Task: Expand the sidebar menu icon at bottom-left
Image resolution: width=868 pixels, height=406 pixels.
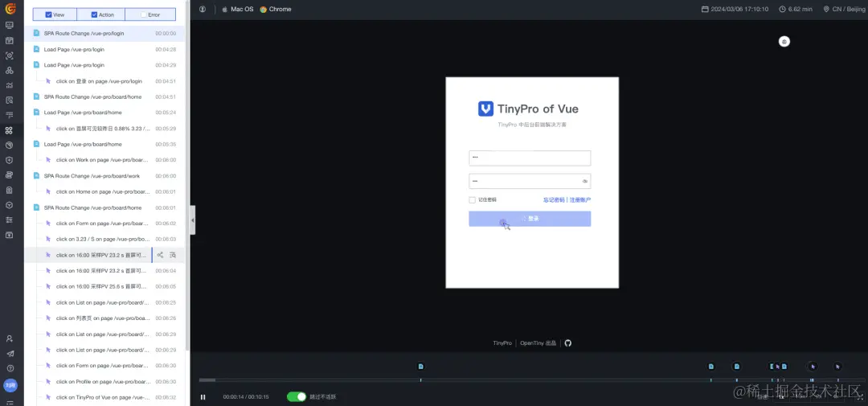Action: pos(10,402)
